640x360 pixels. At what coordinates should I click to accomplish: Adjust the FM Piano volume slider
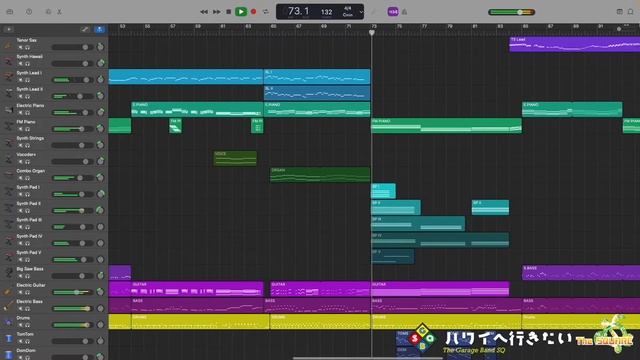(72, 129)
